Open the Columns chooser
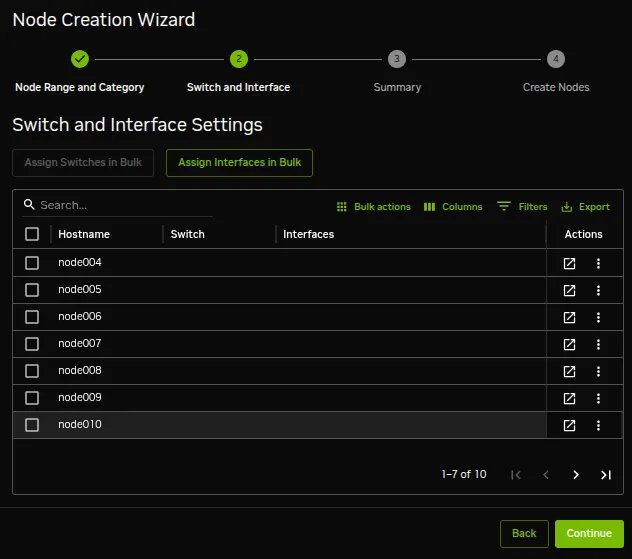This screenshot has height=559, width=632. pyautogui.click(x=453, y=207)
